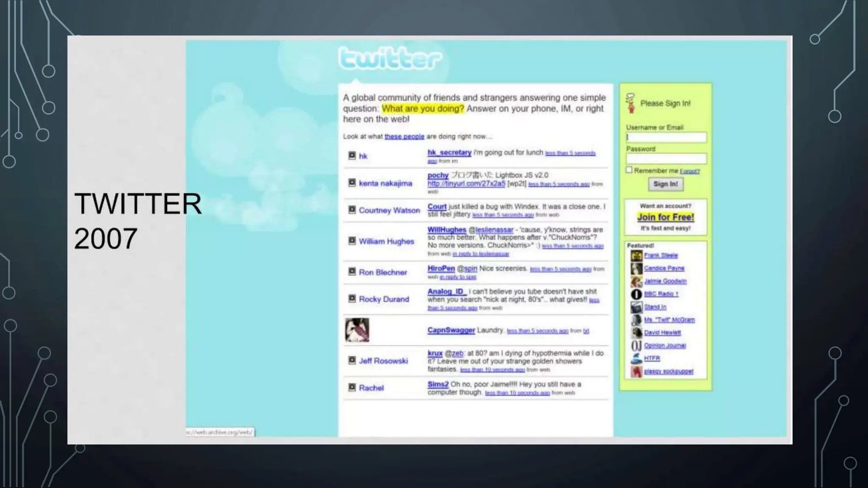This screenshot has width=868, height=488.
Task: Open the "these people" link
Action: (x=404, y=136)
